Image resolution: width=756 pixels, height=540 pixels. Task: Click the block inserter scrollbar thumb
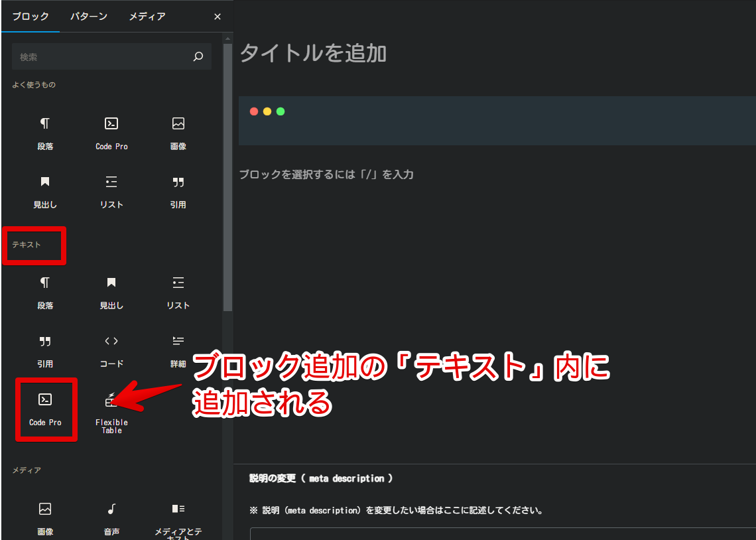(227, 177)
